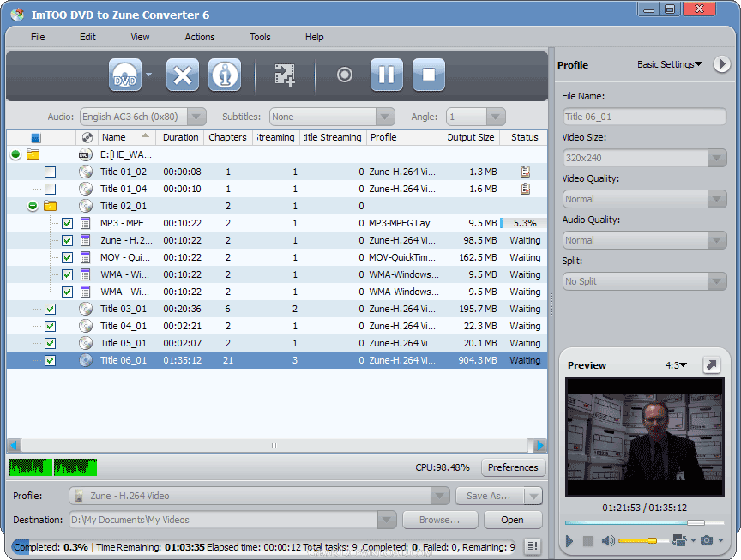Uncheck the Title 03_01 checkbox

tap(50, 309)
